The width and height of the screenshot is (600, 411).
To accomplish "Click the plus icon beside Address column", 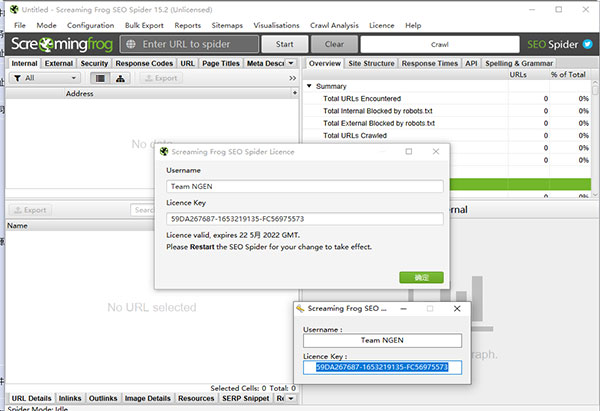I will (x=295, y=93).
